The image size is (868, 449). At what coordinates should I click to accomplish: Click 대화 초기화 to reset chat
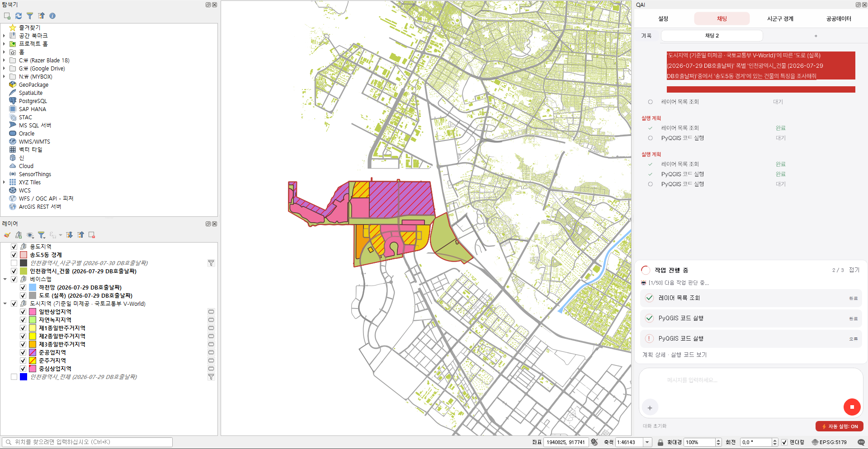tap(655, 426)
